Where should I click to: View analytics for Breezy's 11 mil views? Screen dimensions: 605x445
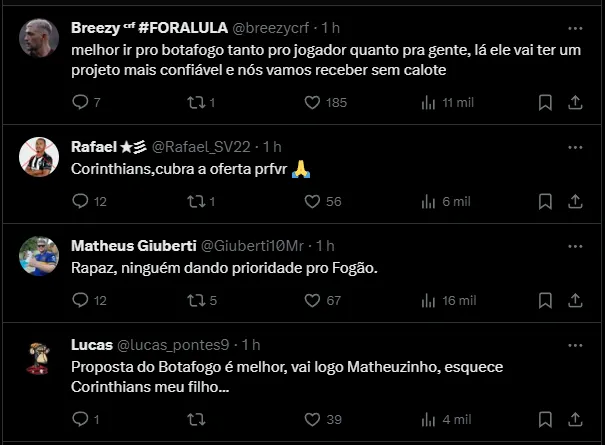pos(429,102)
